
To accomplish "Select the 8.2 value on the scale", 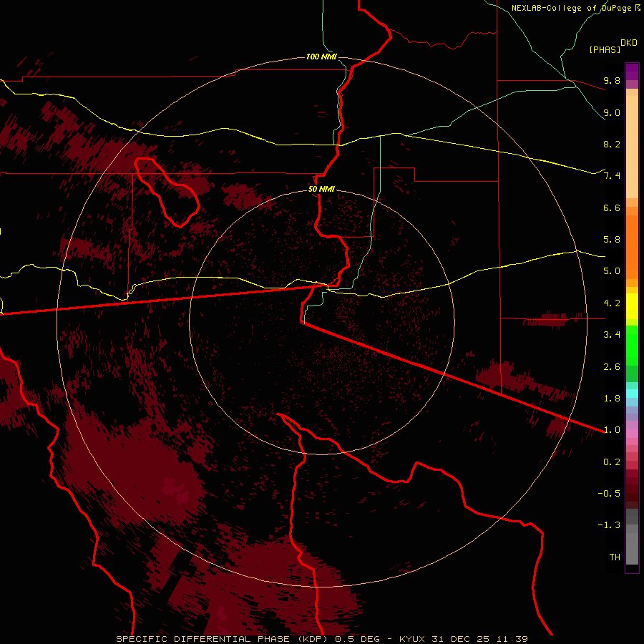I will click(x=612, y=144).
